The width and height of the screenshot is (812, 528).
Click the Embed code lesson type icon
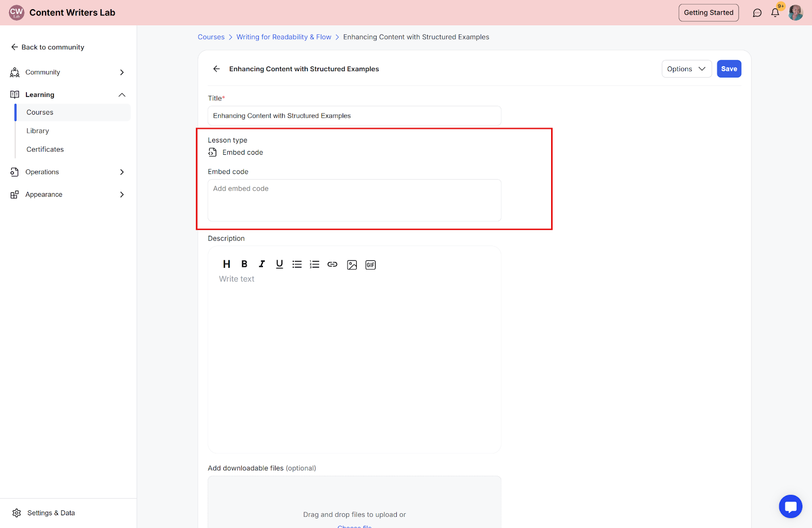[213, 152]
